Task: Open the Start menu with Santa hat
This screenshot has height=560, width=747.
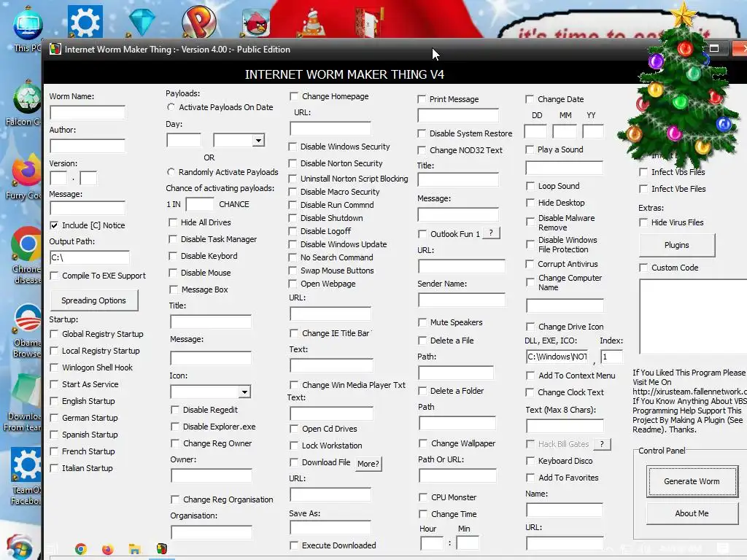Action: [x=19, y=547]
